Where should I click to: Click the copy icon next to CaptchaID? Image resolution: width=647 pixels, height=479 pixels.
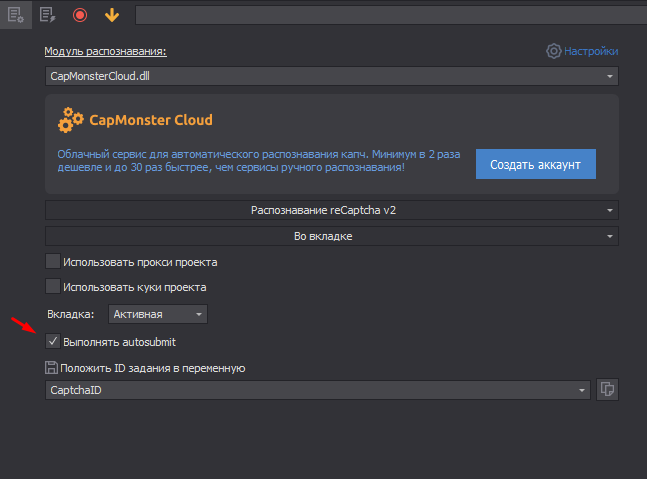tap(606, 390)
